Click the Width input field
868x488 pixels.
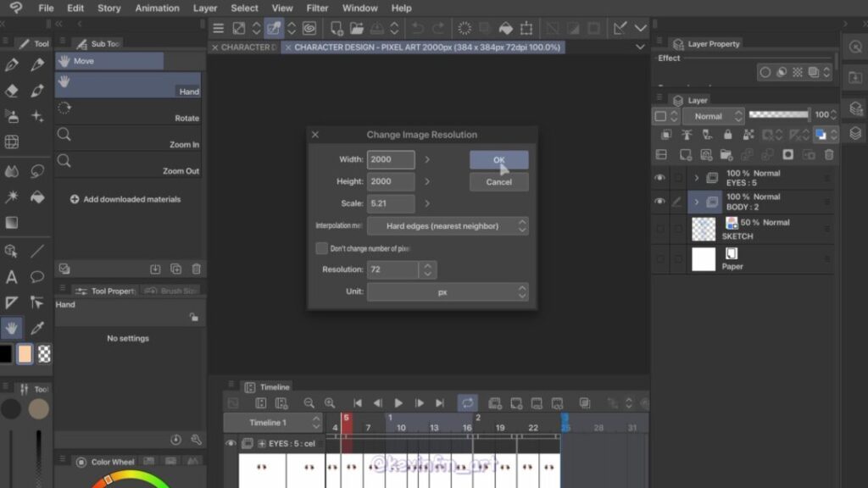pyautogui.click(x=391, y=159)
